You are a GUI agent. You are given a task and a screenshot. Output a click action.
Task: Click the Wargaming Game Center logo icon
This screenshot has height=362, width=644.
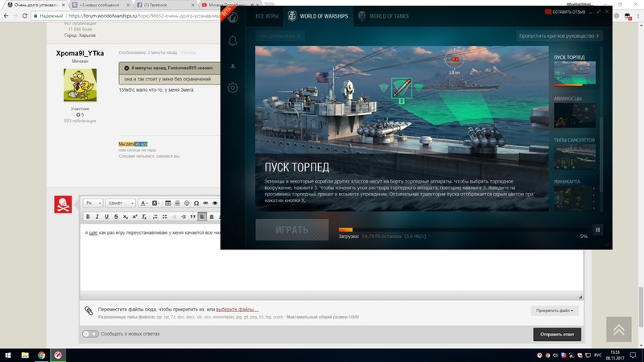[x=233, y=17]
